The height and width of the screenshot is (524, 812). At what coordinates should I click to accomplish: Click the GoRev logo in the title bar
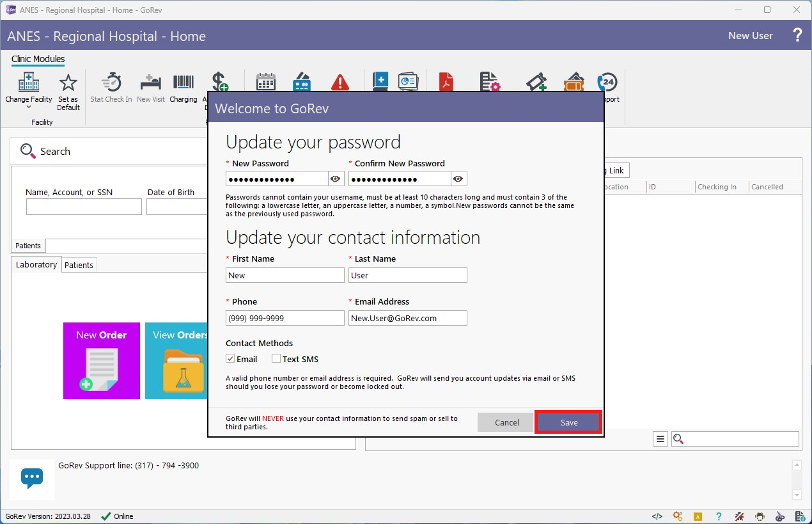click(x=10, y=10)
